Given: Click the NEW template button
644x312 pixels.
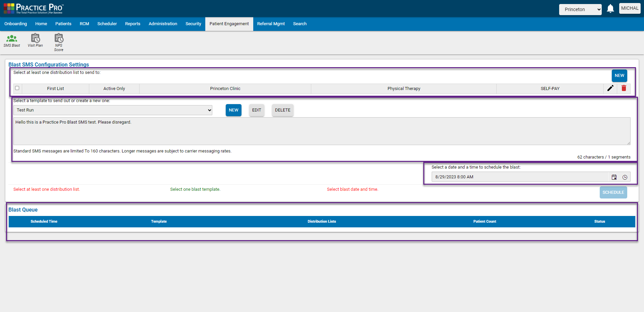Looking at the screenshot, I should point(233,110).
